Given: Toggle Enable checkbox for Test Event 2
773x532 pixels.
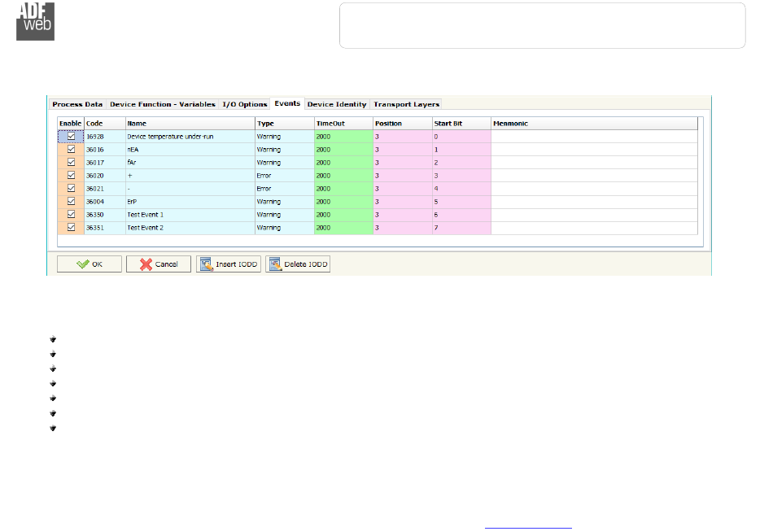Looking at the screenshot, I should (x=71, y=228).
